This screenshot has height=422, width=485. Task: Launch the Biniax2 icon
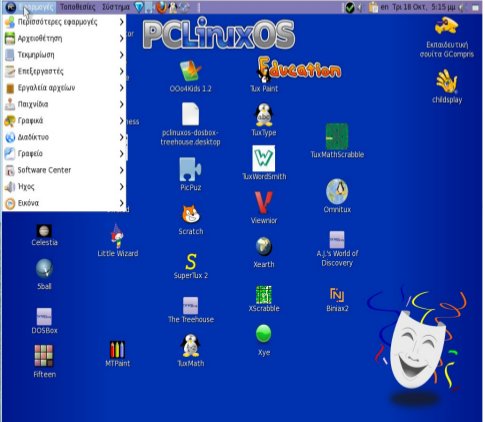[x=337, y=295]
